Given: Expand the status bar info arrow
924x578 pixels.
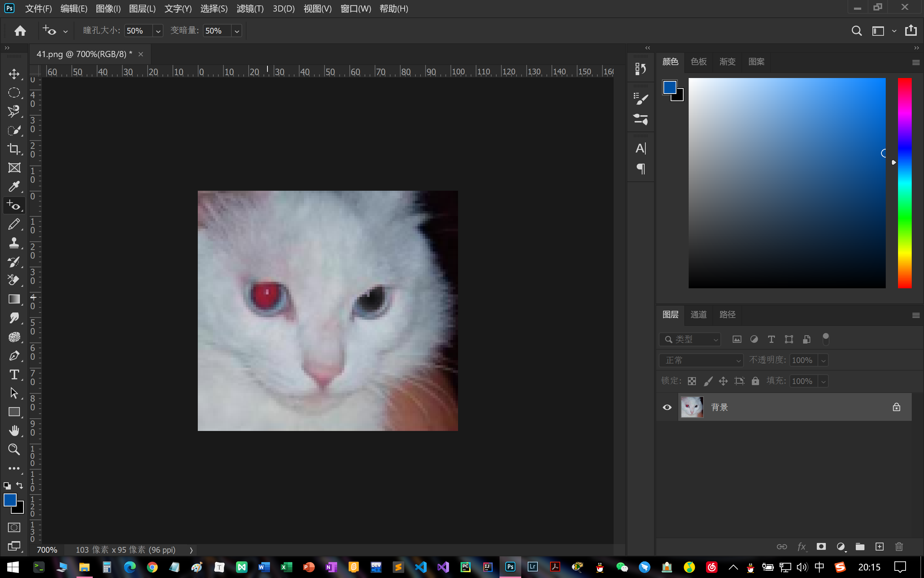Looking at the screenshot, I should (x=191, y=550).
